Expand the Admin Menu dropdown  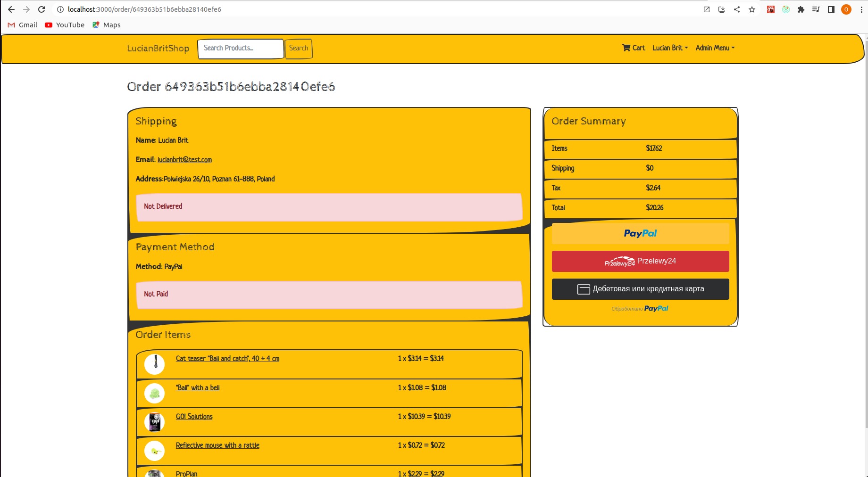[x=715, y=48]
